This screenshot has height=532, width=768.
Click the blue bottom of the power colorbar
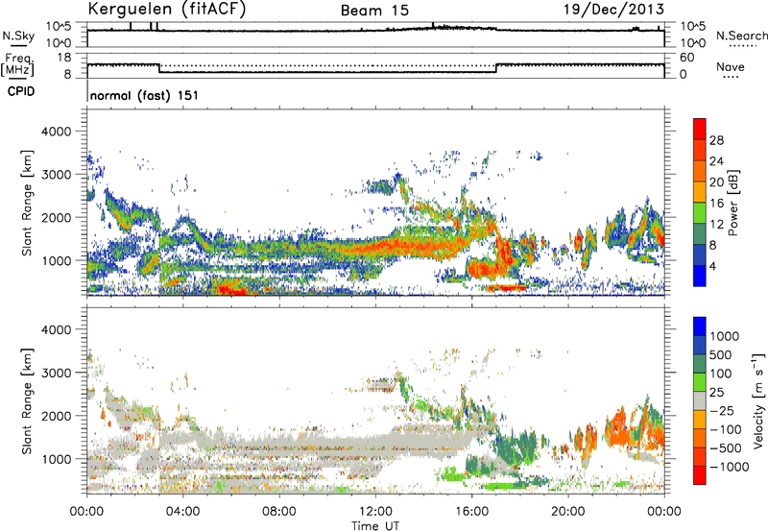point(700,276)
